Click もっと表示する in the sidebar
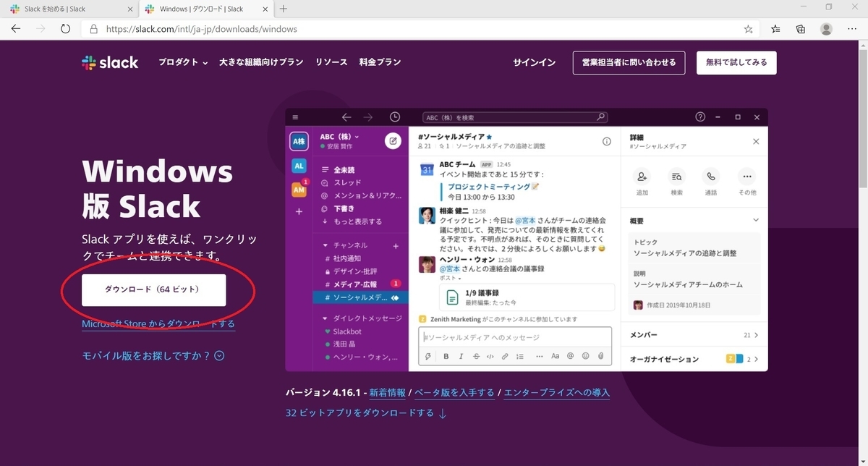Image resolution: width=868 pixels, height=466 pixels. tap(357, 221)
